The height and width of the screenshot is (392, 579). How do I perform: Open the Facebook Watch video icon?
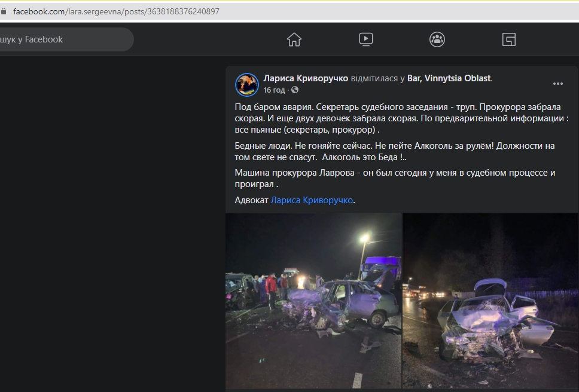[366, 39]
